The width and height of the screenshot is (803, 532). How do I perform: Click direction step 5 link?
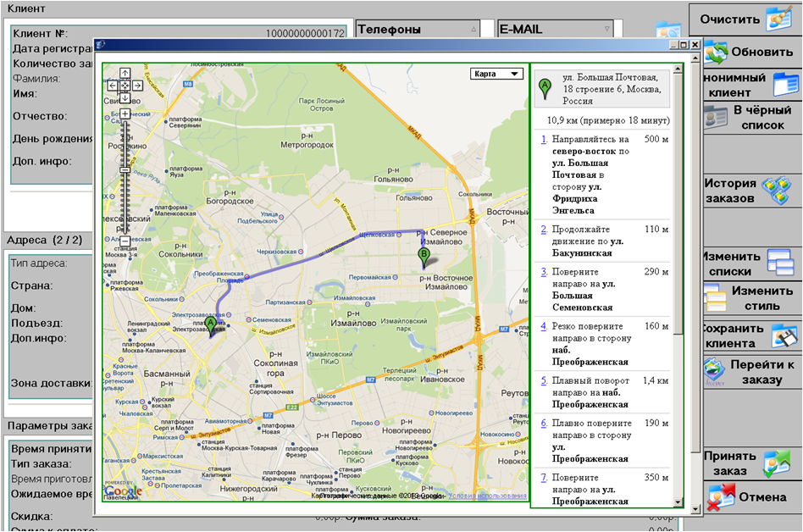coord(544,380)
